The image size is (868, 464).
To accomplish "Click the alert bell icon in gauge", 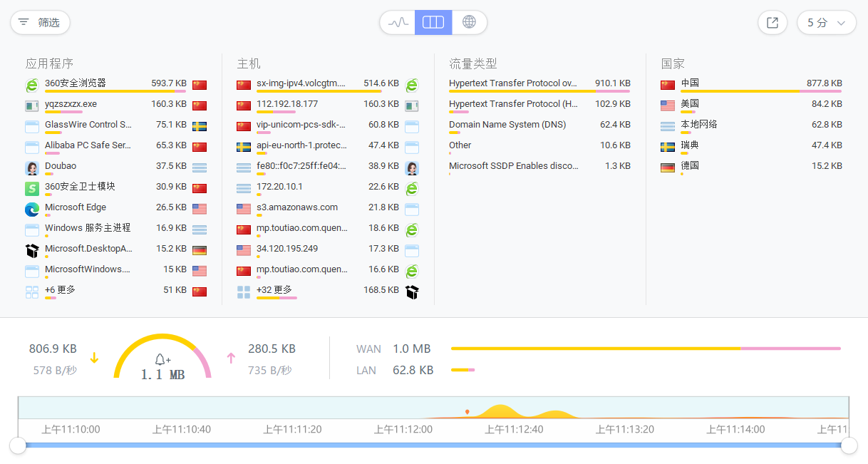I will click(162, 360).
